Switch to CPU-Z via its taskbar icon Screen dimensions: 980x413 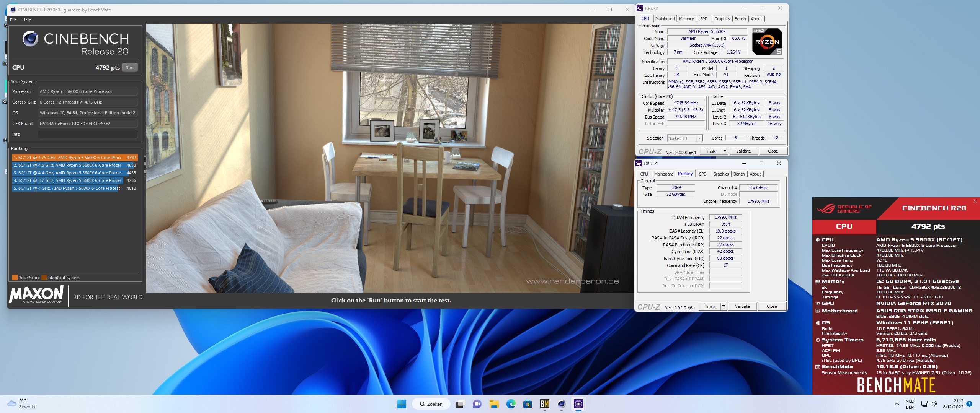pos(578,404)
